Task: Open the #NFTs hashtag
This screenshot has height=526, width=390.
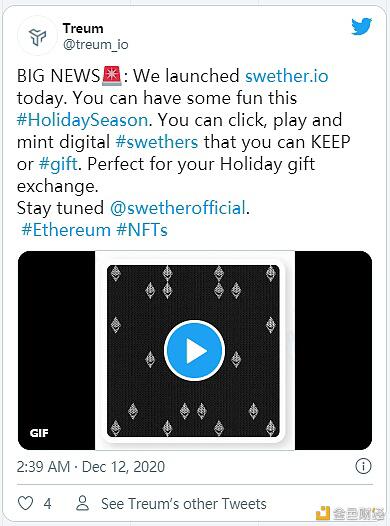Action: tap(142, 230)
